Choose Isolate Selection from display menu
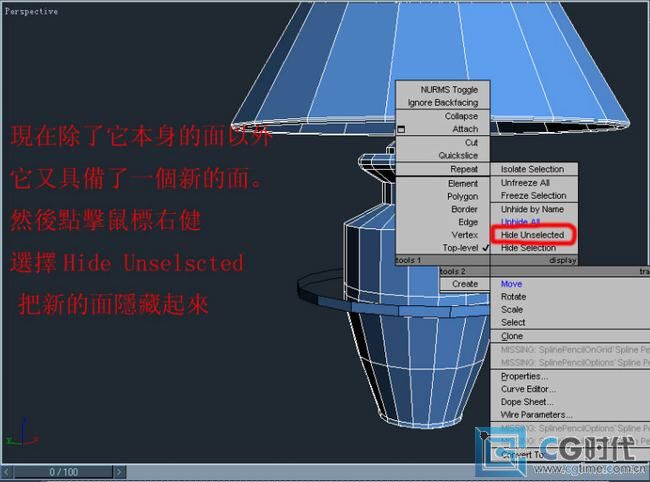Screen dimensions: 650x482 point(534,169)
